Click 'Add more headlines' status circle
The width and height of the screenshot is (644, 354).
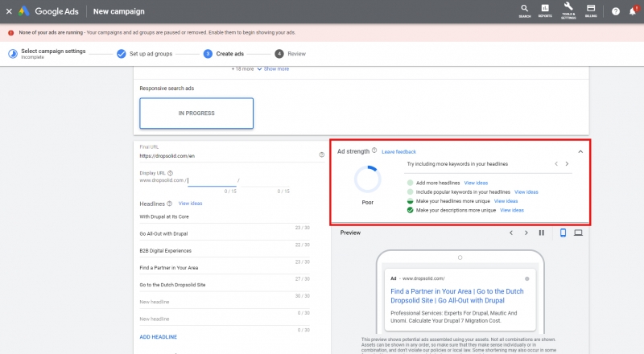[410, 183]
